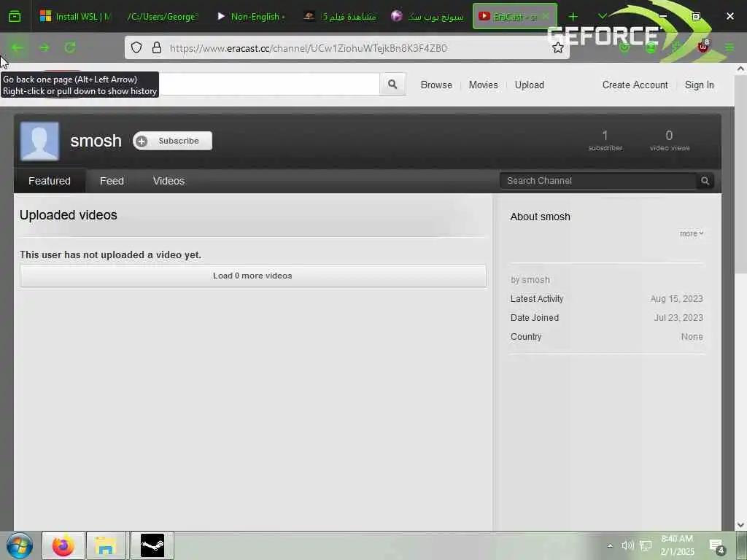Reload the page with refresh icon
The height and width of the screenshot is (560, 747).
70,47
